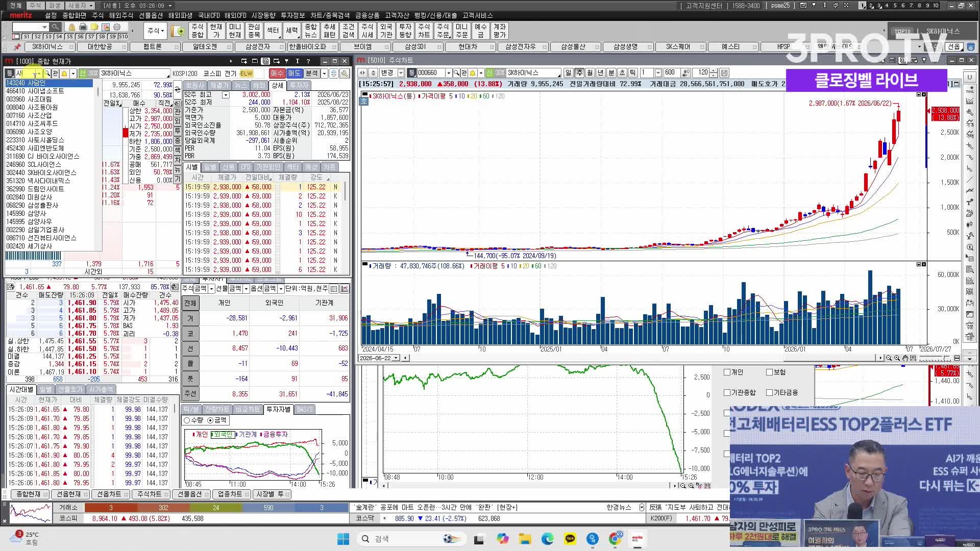980x551 pixels.
Task: Select the 수량 radio button
Action: pos(187,420)
